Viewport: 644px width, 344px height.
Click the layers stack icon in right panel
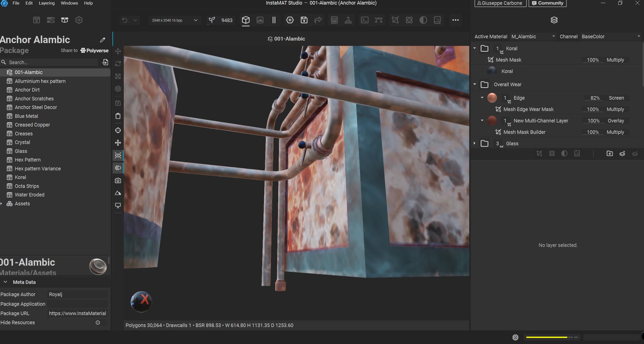tap(554, 20)
